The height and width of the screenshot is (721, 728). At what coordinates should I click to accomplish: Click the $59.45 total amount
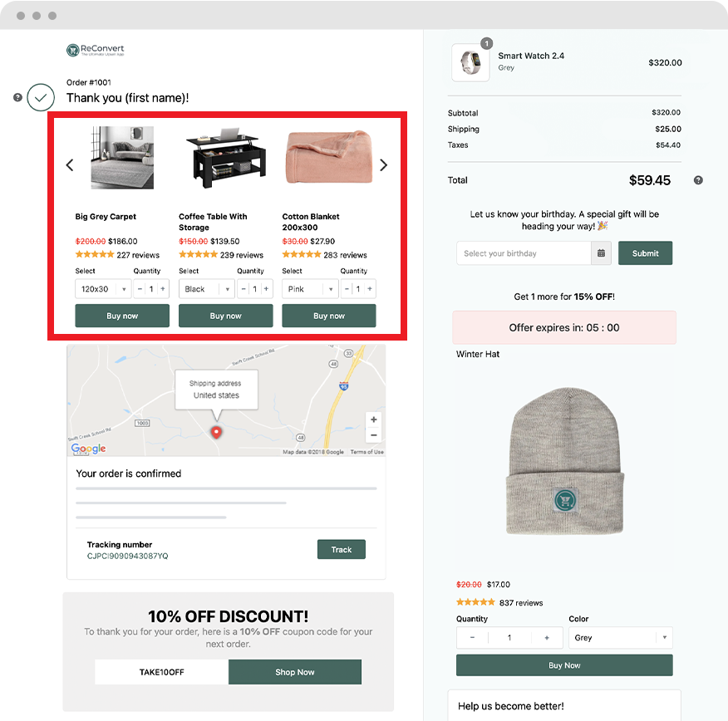click(650, 180)
